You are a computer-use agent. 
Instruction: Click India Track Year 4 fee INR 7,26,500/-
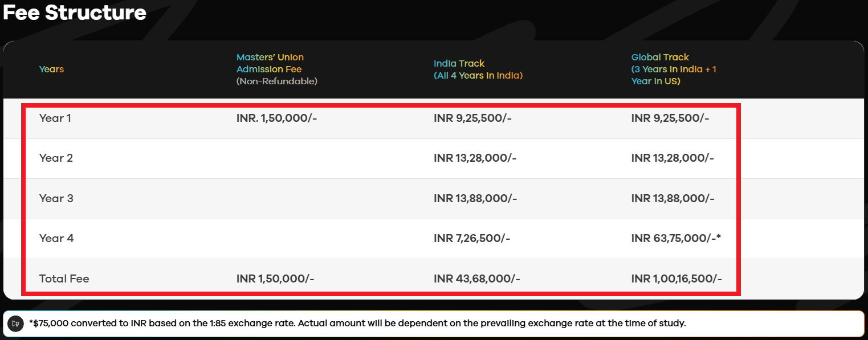coord(472,238)
